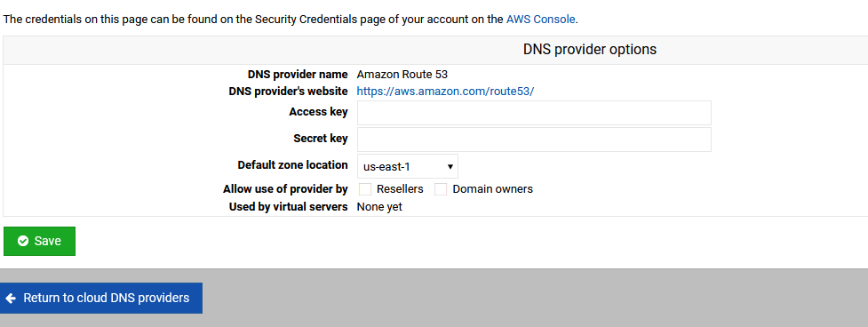This screenshot has height=327, width=868.
Task: Click the Resellers label text
Action: 400,189
